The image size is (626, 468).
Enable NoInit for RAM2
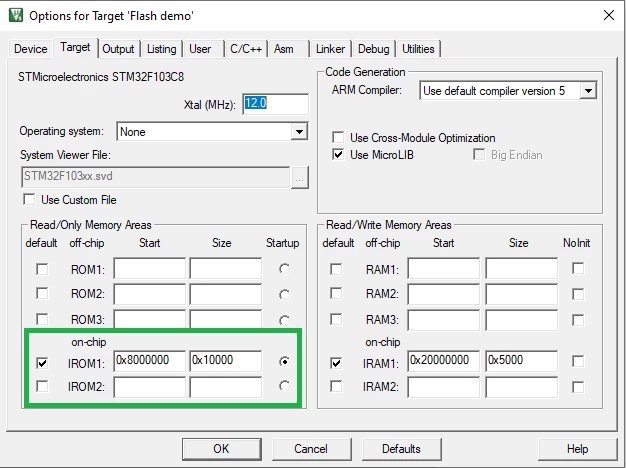tap(578, 294)
